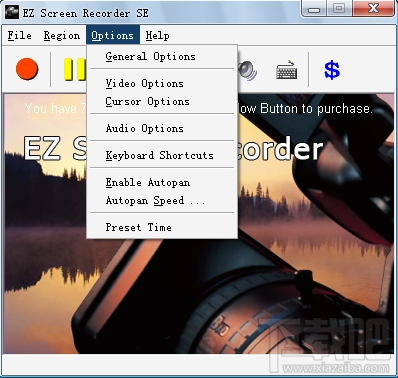The height and width of the screenshot is (378, 398).
Task: Select Video Options menu entry
Action: pos(162,83)
